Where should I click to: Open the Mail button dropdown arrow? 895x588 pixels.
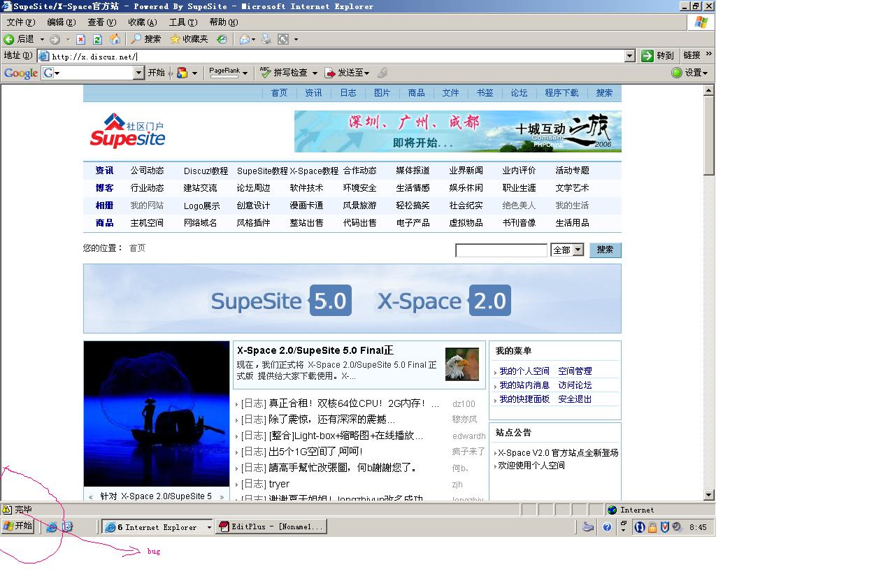[x=253, y=39]
